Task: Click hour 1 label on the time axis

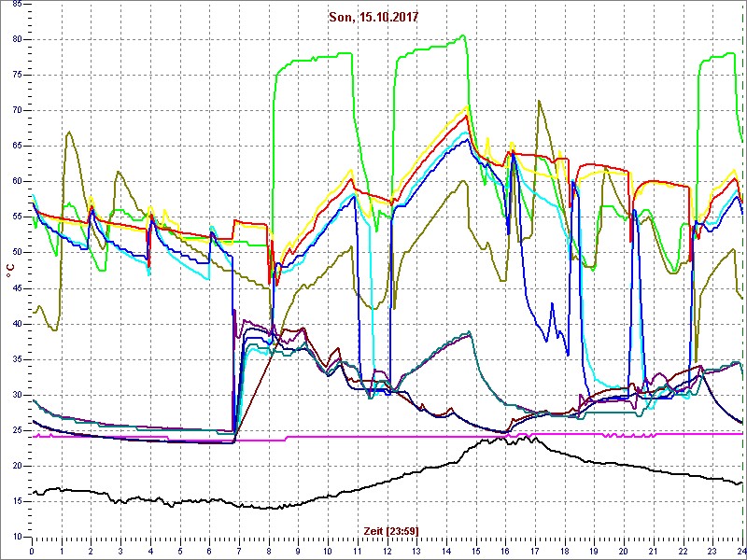Action: coord(62,552)
